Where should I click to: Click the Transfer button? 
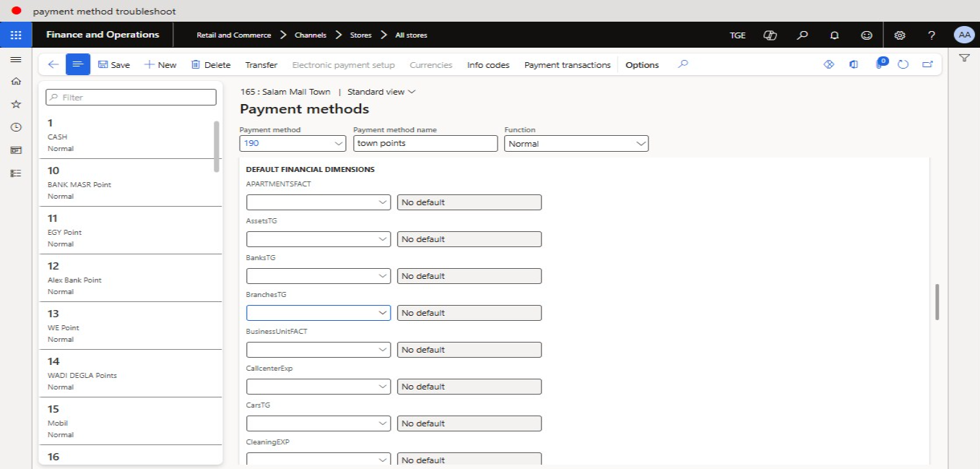point(261,64)
